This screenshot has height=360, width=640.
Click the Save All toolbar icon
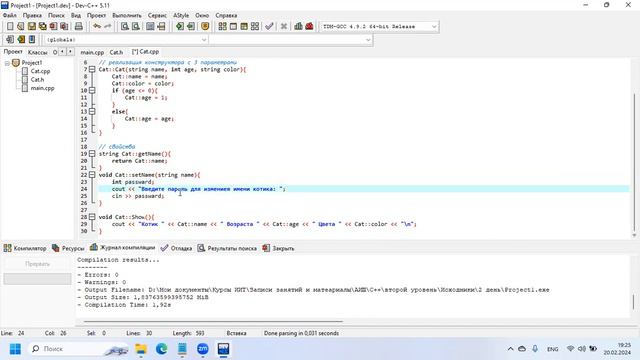point(42,27)
